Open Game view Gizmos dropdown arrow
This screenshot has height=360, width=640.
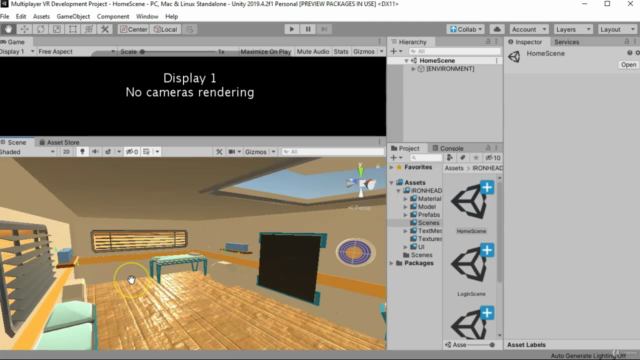coord(382,52)
